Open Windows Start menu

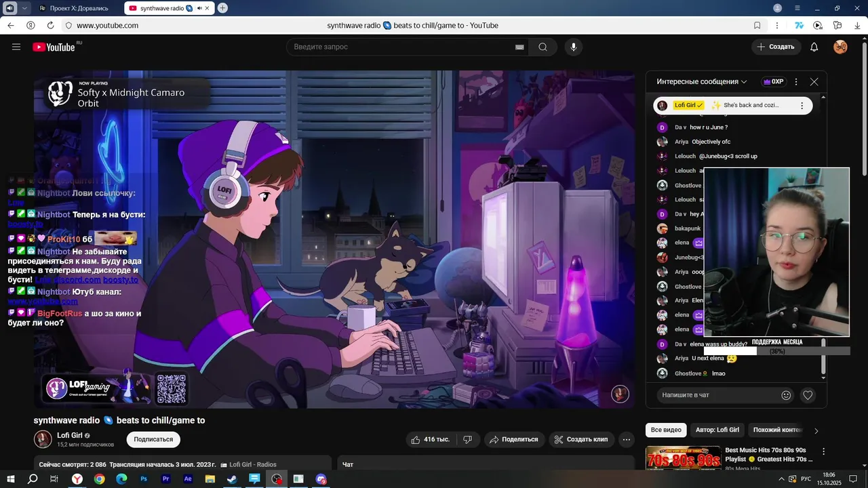click(11, 479)
